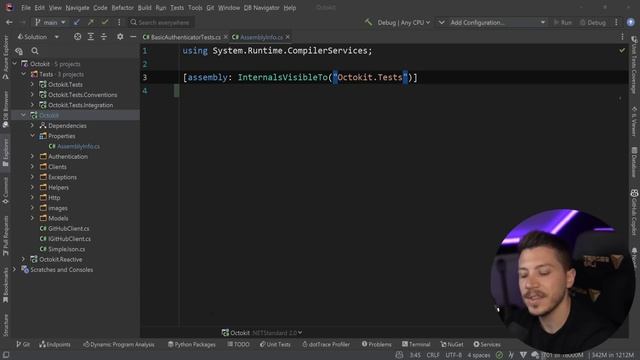
Task: Click the Build hammer icon
Action: [x=369, y=22]
